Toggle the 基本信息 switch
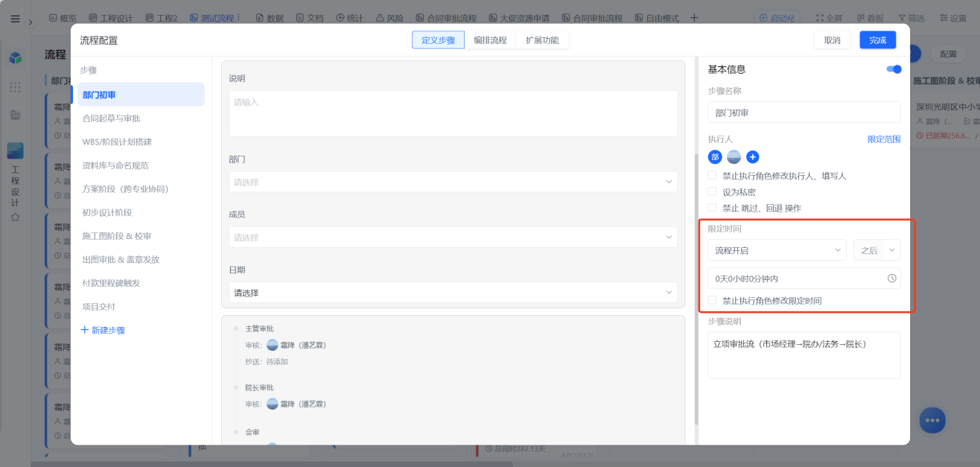Image resolution: width=980 pixels, height=467 pixels. 894,69
